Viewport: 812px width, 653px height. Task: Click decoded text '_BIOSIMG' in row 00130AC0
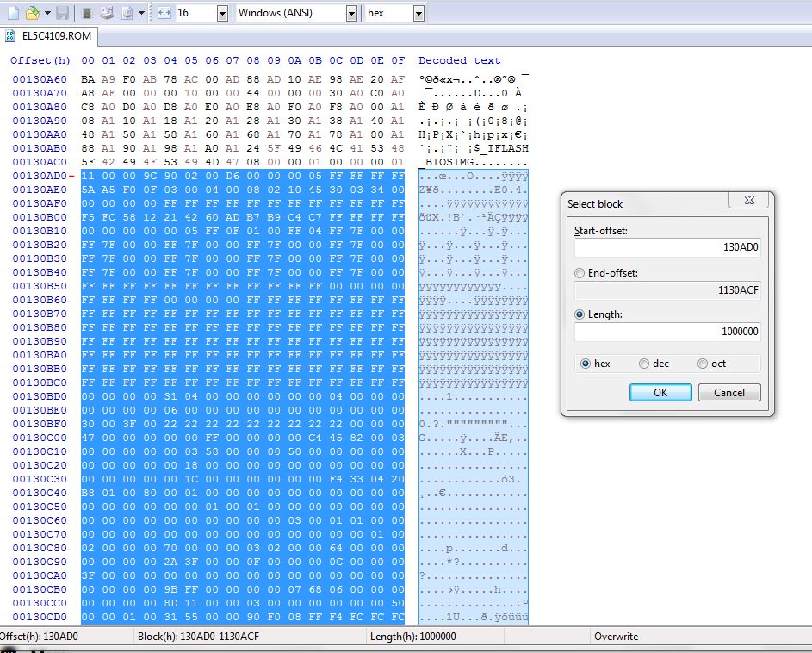tap(446, 162)
